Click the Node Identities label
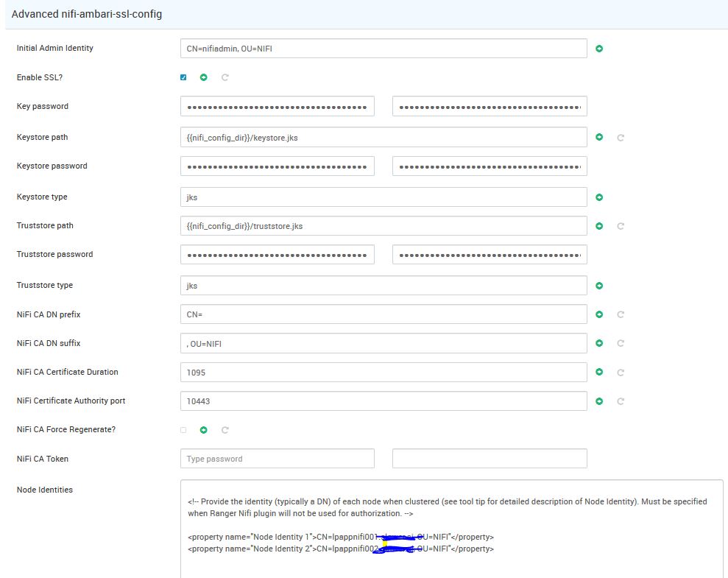This screenshot has width=728, height=578. click(x=43, y=489)
